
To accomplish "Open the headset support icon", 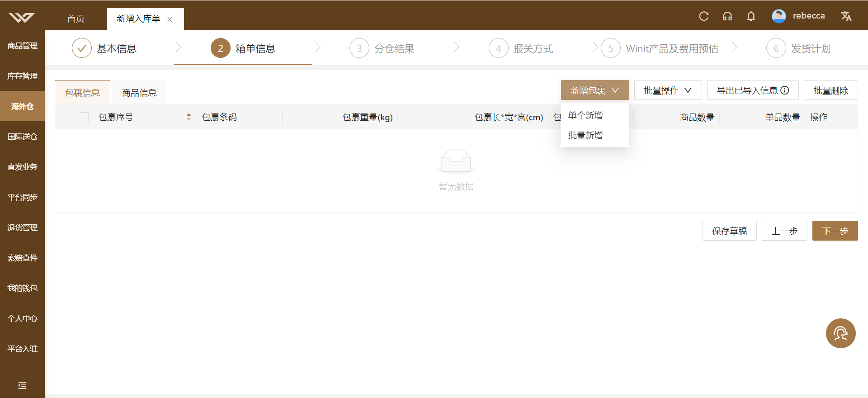I will (727, 16).
